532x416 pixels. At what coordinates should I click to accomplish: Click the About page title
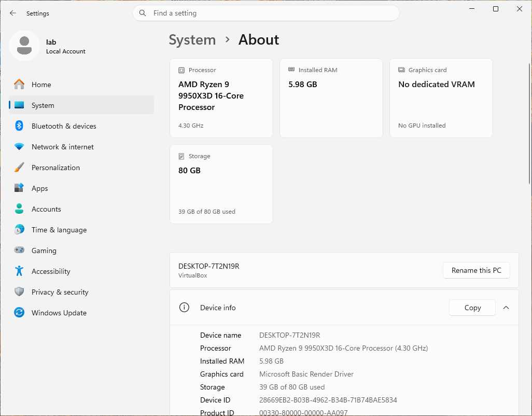tap(259, 40)
